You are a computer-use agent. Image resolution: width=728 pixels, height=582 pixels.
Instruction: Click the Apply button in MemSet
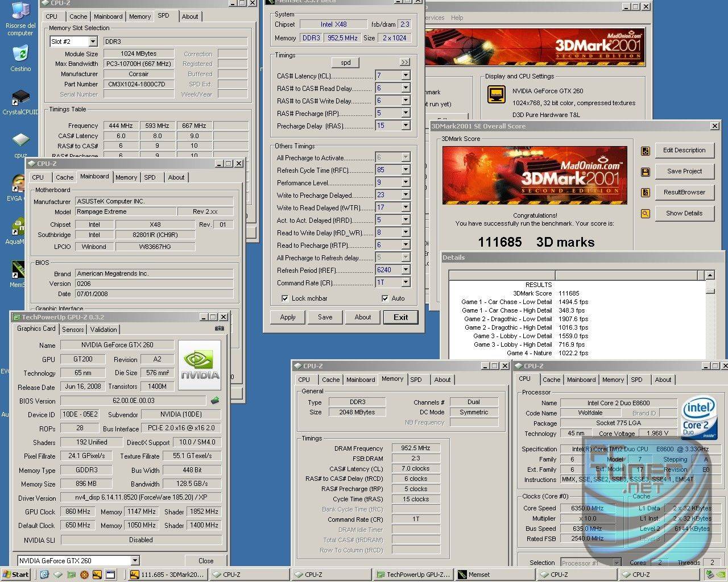pos(288,317)
